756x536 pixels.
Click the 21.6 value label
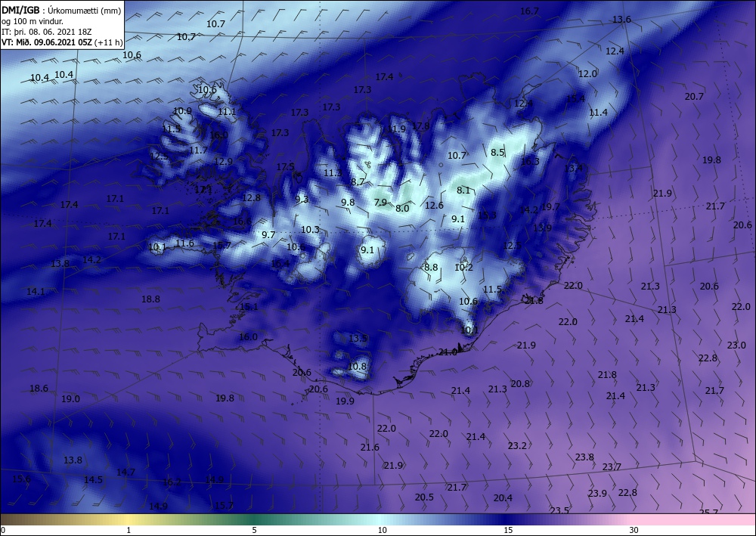click(370, 448)
